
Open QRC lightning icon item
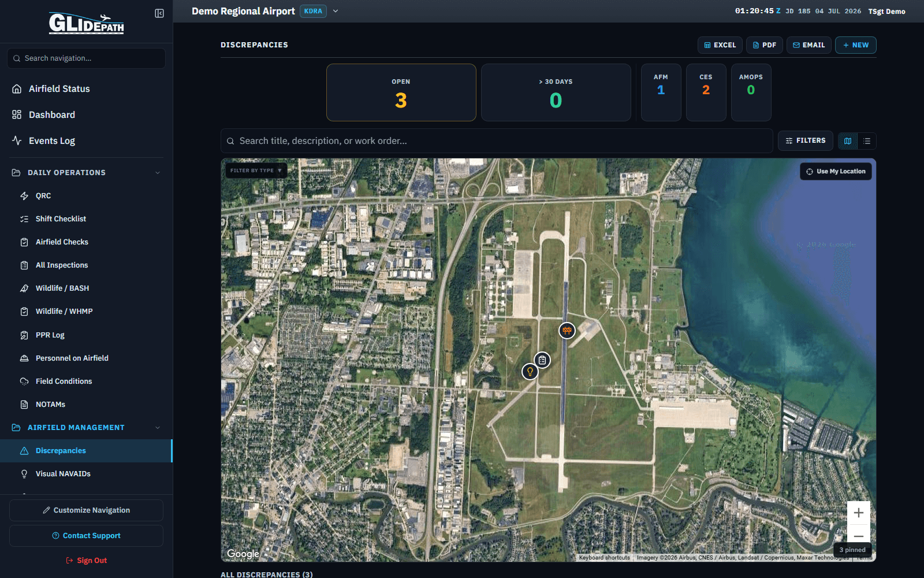[86, 195]
